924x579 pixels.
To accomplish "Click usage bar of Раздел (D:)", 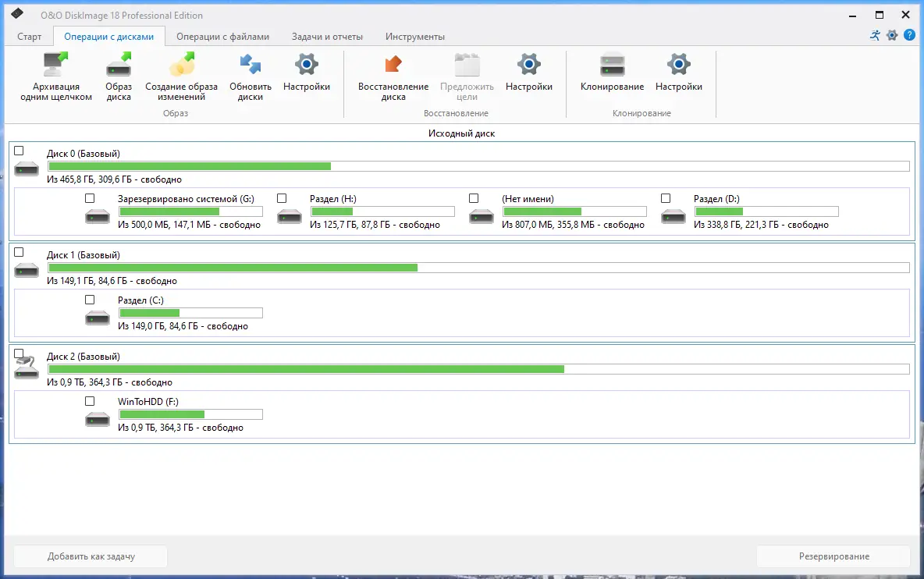I will (x=766, y=211).
